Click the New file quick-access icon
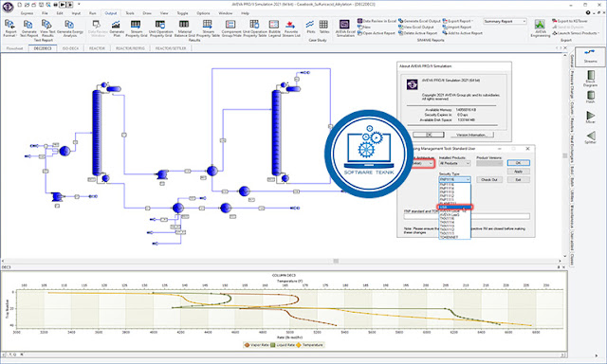 click(x=19, y=5)
